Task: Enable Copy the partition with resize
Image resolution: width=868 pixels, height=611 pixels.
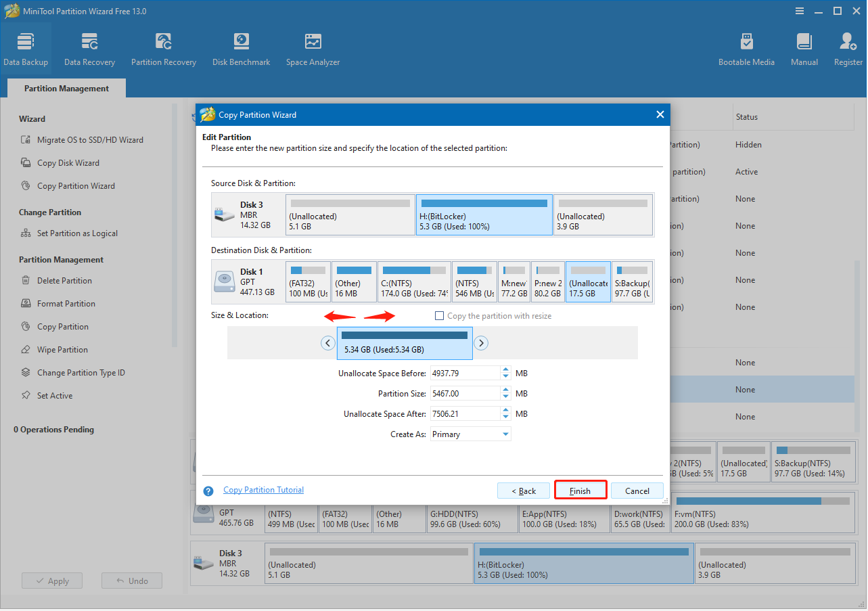Action: pyautogui.click(x=439, y=315)
